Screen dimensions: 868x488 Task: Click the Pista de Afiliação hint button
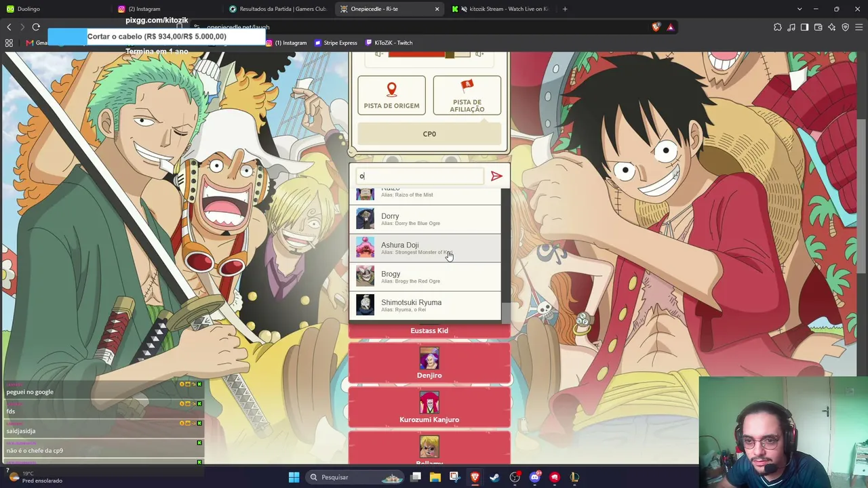(467, 96)
